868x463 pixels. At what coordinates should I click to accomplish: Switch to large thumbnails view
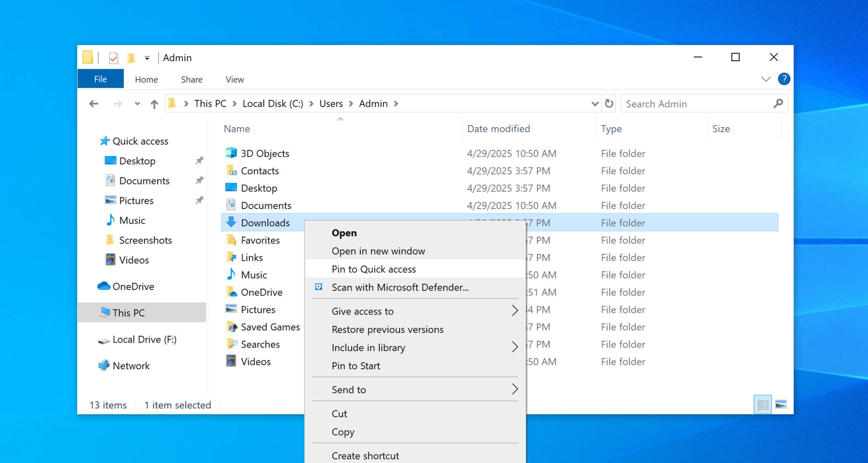pos(780,404)
